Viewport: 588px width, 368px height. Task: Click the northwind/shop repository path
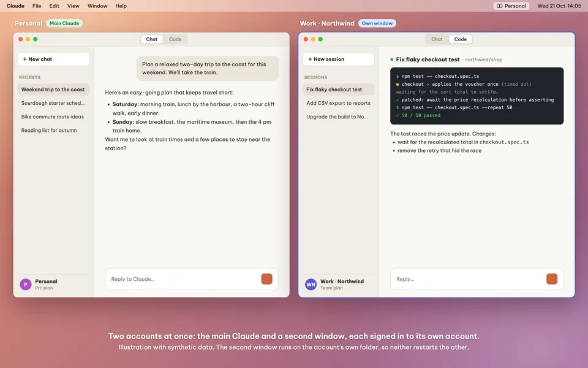(483, 59)
